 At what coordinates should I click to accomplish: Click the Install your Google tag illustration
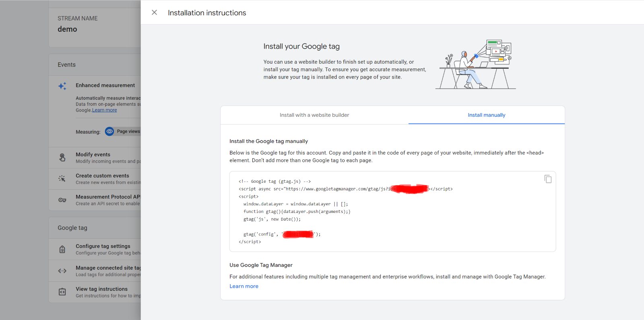point(475,64)
